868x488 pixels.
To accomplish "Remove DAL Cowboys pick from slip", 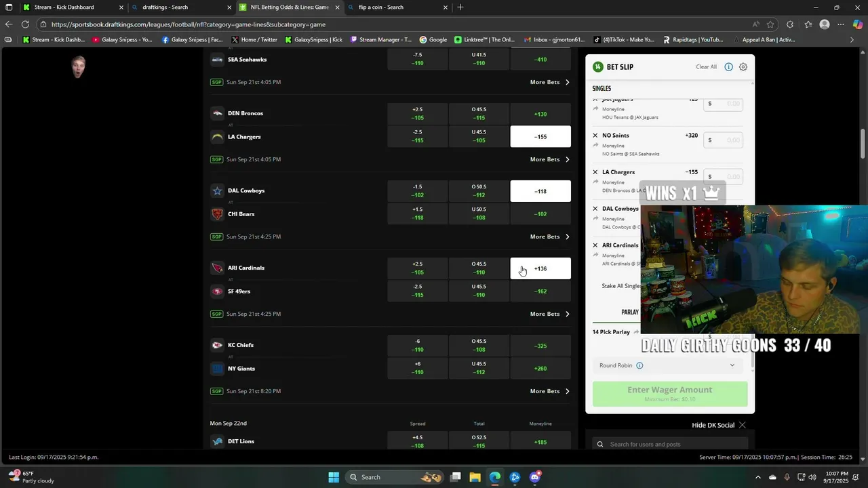I will tap(595, 209).
